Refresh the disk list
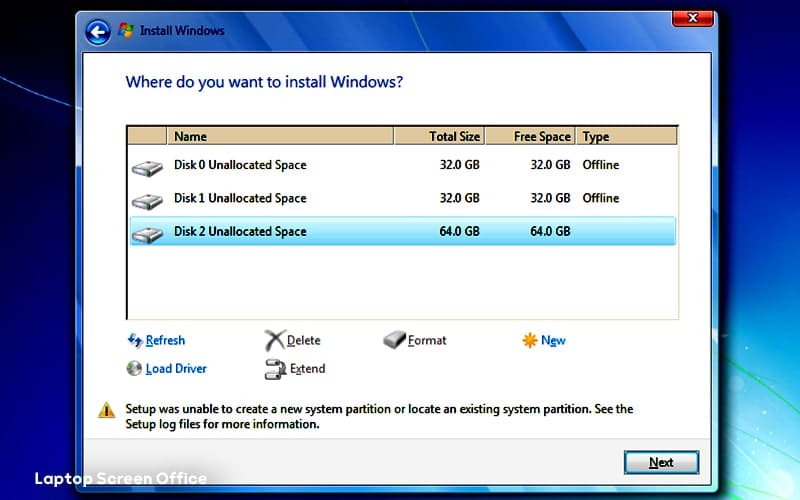Image resolution: width=800 pixels, height=500 pixels. point(165,340)
